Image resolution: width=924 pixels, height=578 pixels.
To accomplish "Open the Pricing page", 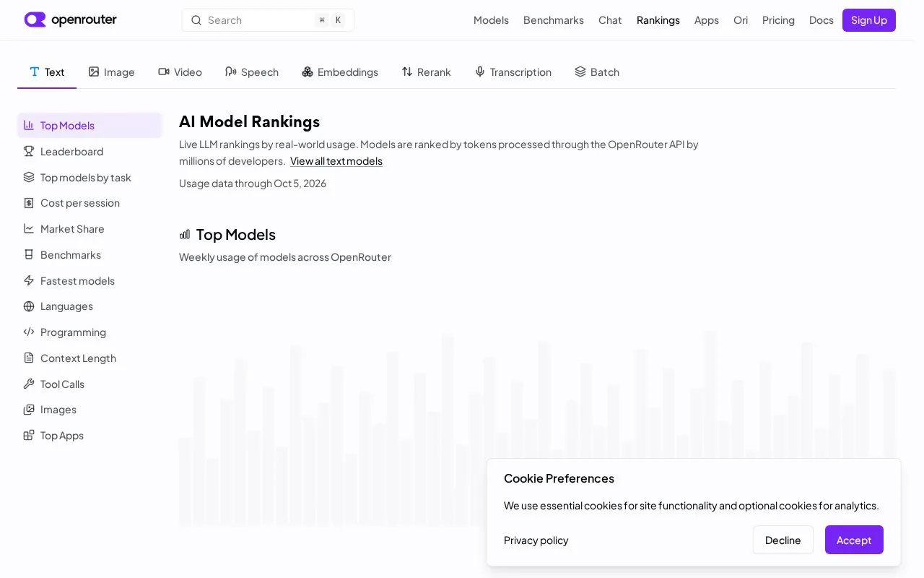I will (778, 20).
